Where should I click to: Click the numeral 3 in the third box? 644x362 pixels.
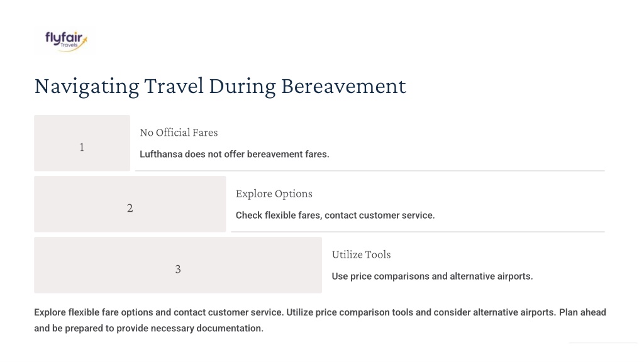(x=178, y=269)
